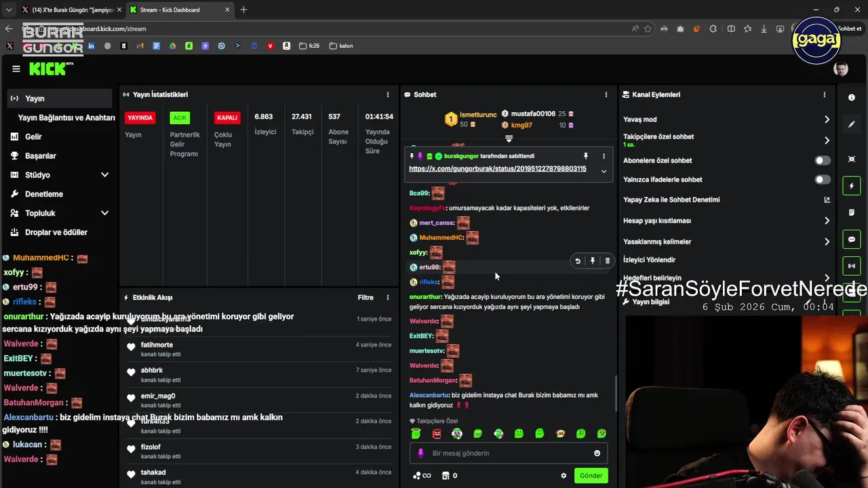The height and width of the screenshot is (488, 868).
Task: Open the browser tab list dropdown
Action: point(8,9)
